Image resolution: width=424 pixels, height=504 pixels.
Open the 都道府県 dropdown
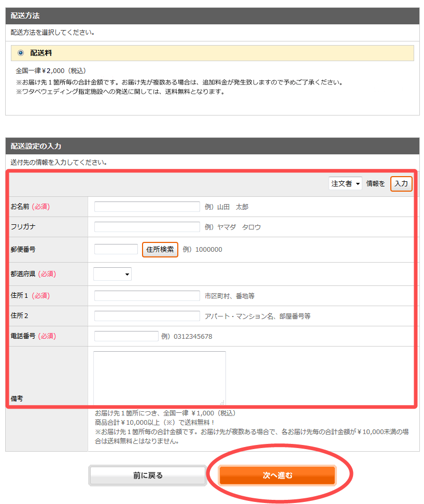point(112,274)
